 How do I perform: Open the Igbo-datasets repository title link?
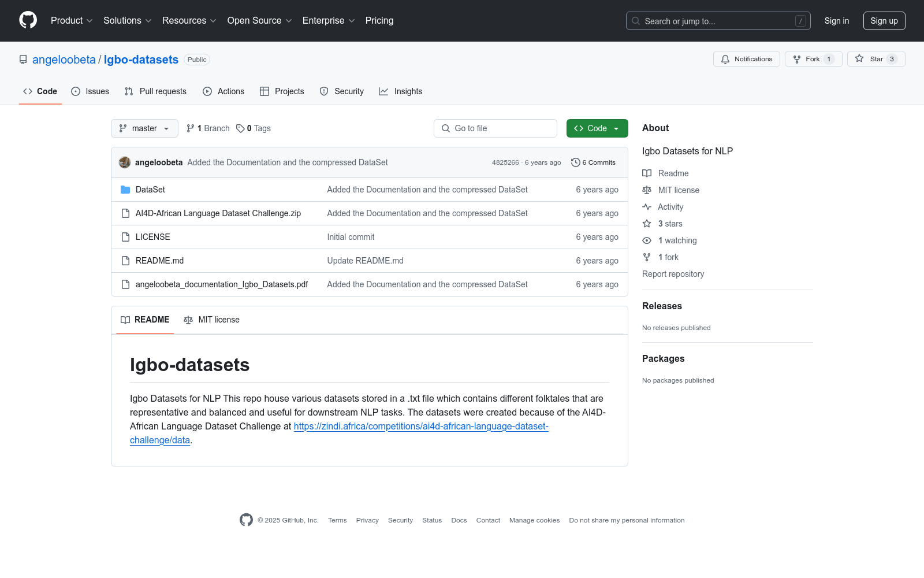click(x=141, y=60)
